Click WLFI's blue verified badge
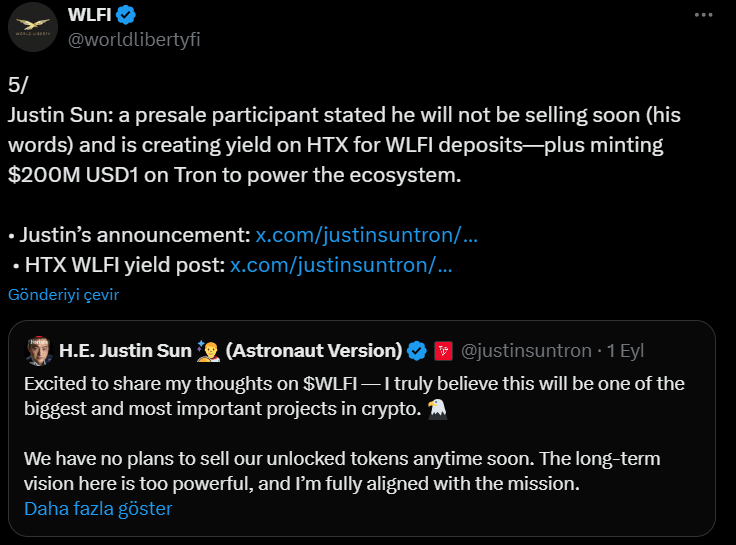The image size is (736, 545). pos(126,15)
